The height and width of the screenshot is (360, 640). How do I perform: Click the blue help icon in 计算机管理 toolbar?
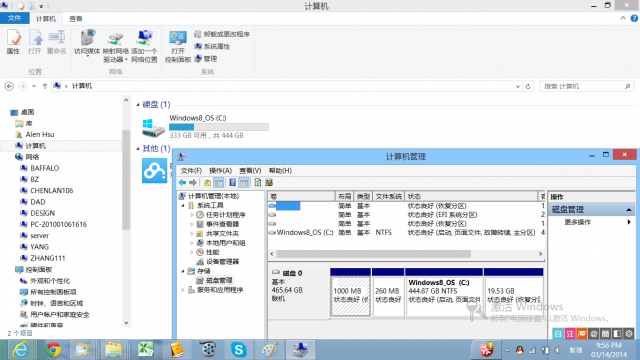[232, 182]
